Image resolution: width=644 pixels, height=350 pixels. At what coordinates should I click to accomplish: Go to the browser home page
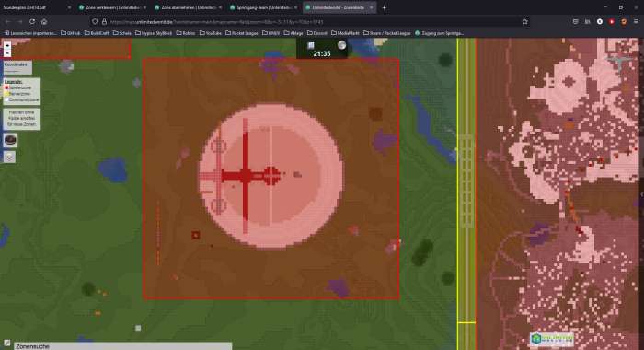[x=44, y=22]
